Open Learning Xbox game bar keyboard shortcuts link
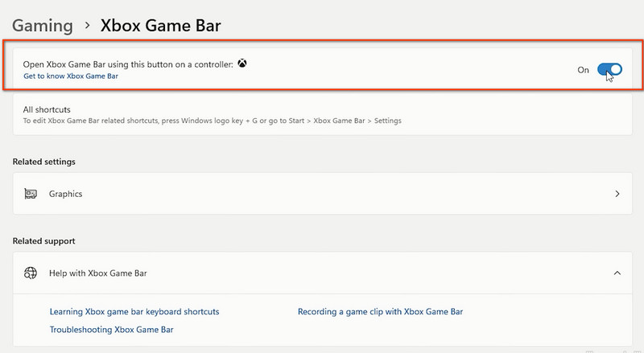 click(134, 312)
